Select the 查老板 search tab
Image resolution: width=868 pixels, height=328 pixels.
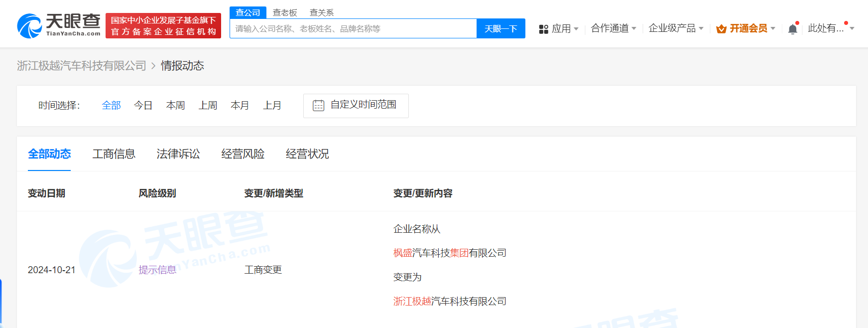click(x=285, y=12)
